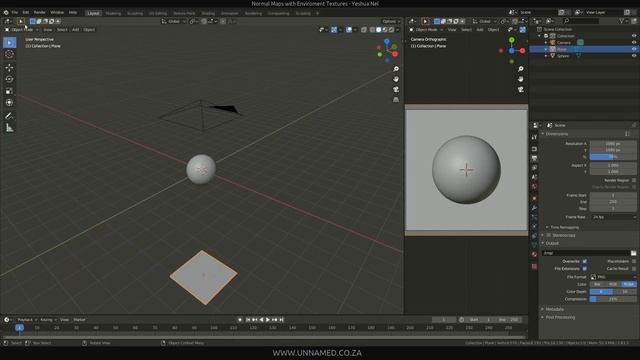
Task: Expand the Time Remapping panel
Action: [x=564, y=227]
